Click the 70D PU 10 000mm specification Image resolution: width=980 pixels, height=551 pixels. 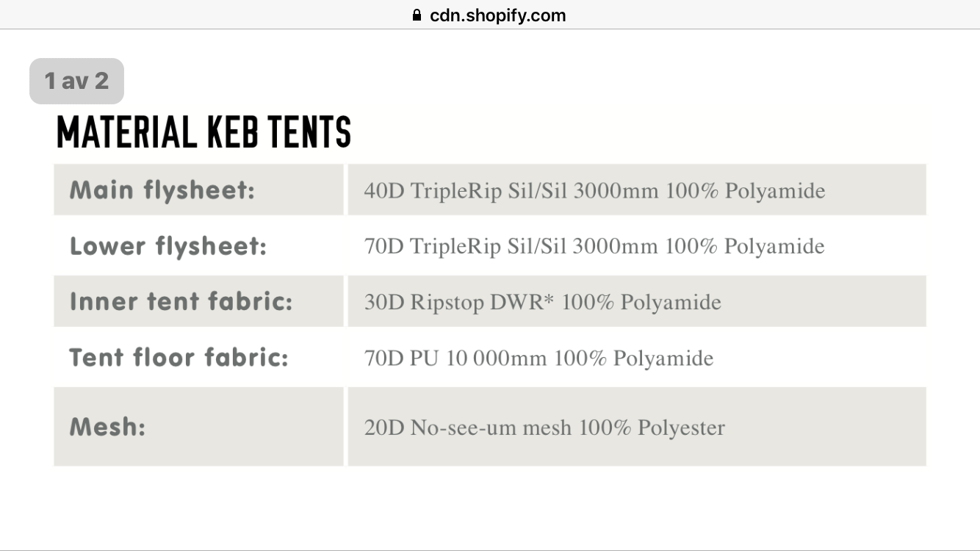pos(538,359)
